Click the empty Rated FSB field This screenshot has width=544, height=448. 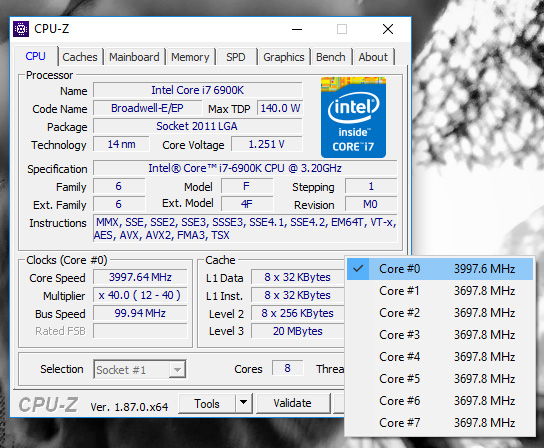tap(140, 331)
